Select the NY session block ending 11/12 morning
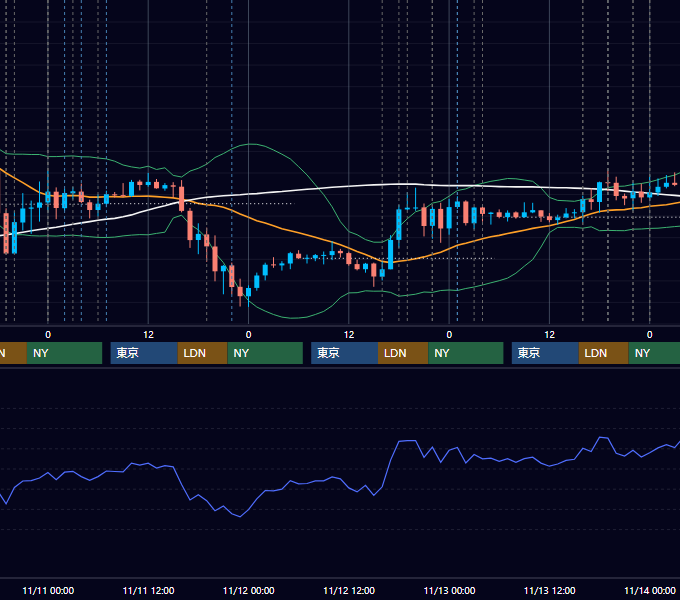The image size is (680, 600). tap(265, 353)
